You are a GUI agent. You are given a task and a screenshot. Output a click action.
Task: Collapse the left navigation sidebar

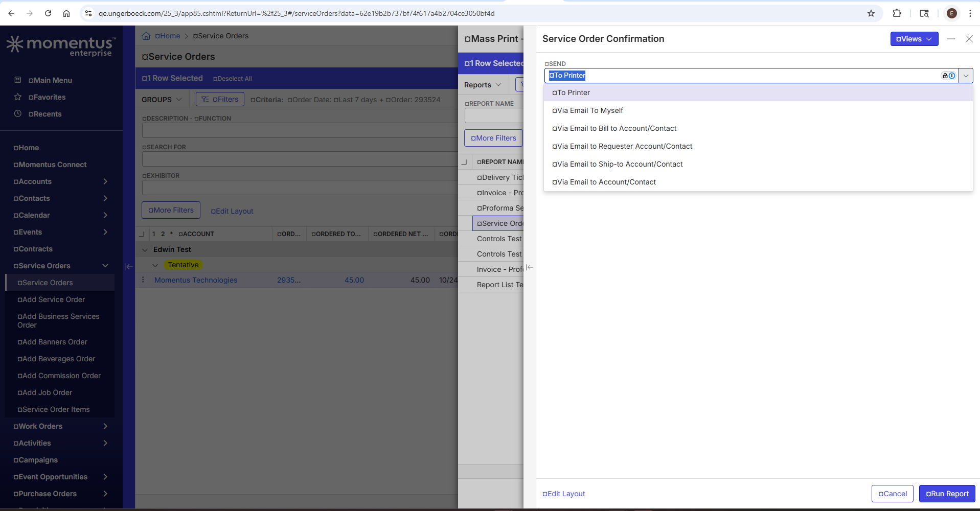point(128,266)
